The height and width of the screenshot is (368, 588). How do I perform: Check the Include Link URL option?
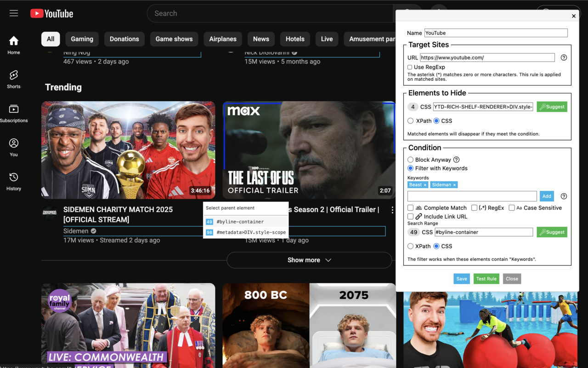click(410, 216)
